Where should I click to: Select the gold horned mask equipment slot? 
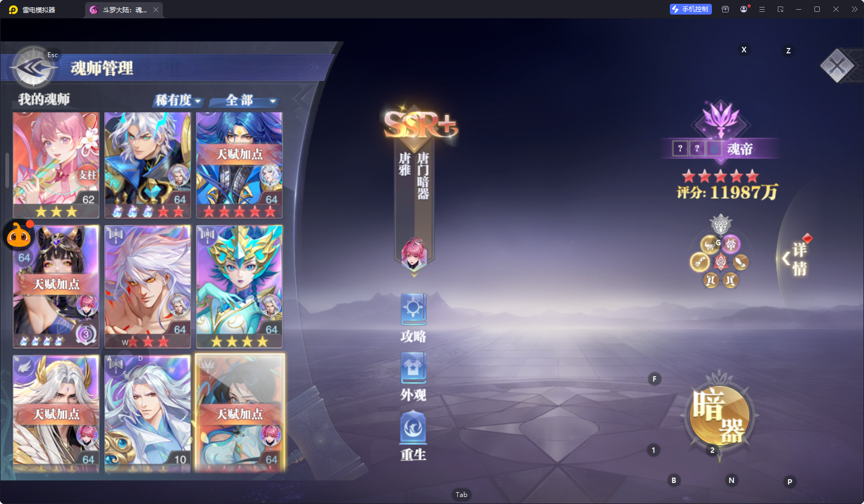click(709, 245)
